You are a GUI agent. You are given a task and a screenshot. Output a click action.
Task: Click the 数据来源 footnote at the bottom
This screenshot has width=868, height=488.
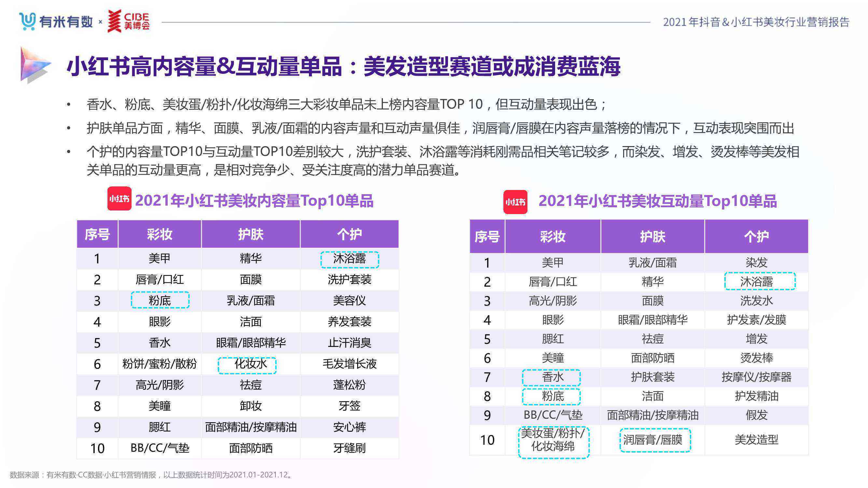pos(151,475)
